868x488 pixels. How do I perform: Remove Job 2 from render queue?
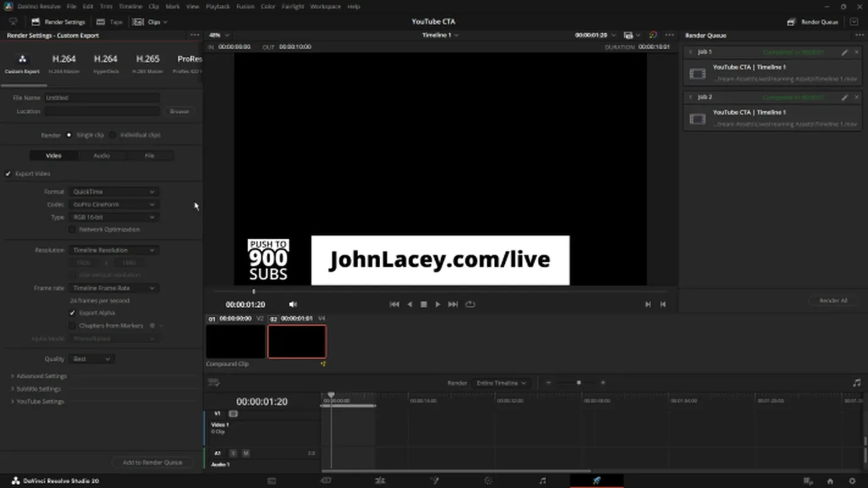click(x=856, y=98)
